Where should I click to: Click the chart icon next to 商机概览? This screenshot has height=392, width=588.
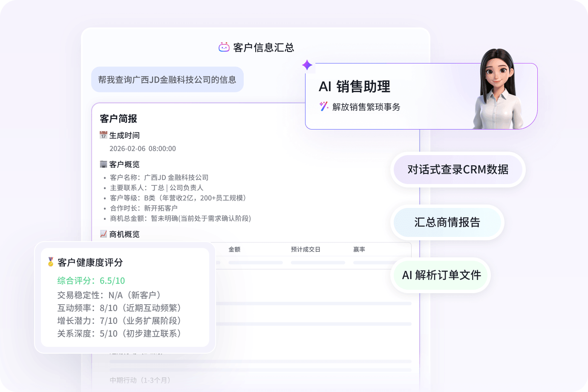tap(104, 234)
